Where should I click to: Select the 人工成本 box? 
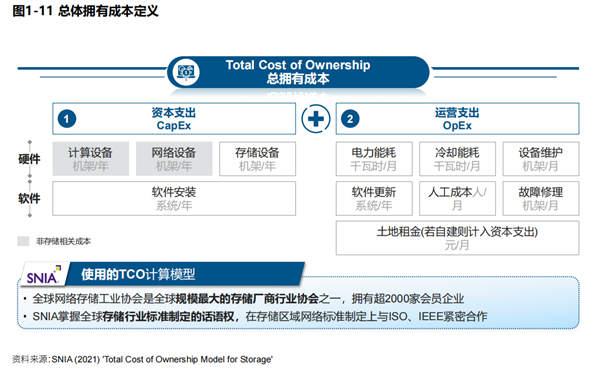[x=457, y=199]
